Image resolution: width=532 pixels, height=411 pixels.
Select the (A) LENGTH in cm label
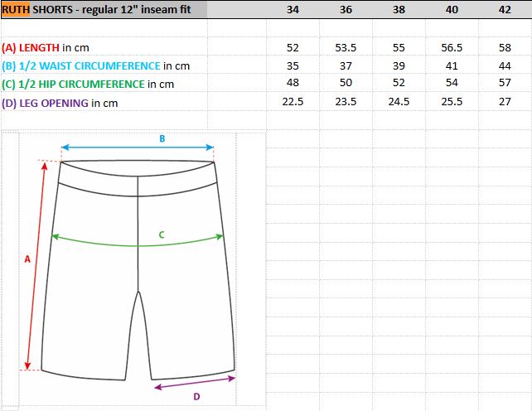46,48
